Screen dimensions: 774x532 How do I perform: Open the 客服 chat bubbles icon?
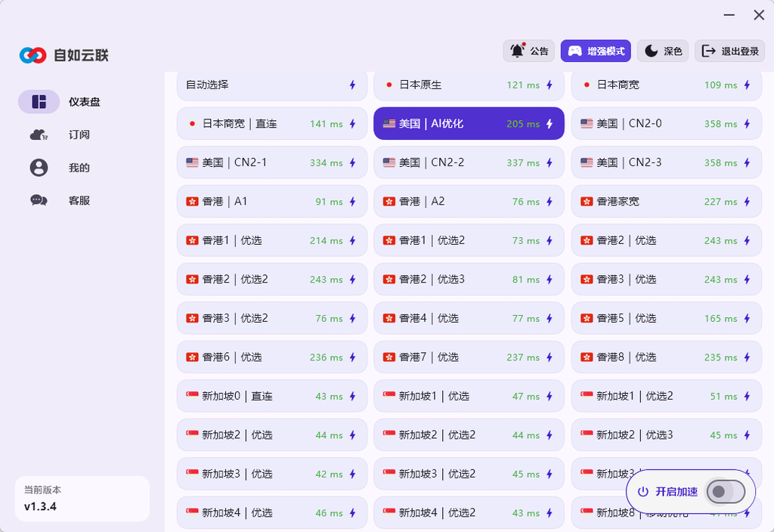point(39,200)
